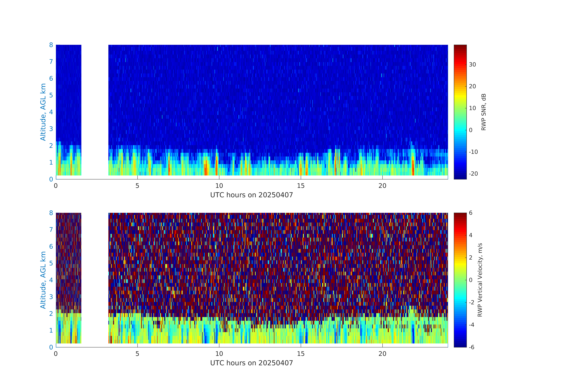Click the 5 km altitude tick on bottom plot
Viewport: 571px width, 392px height.
(x=51, y=263)
